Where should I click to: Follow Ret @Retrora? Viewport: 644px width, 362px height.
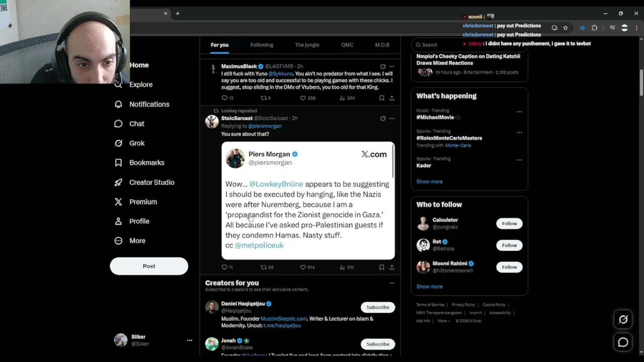coord(509,245)
